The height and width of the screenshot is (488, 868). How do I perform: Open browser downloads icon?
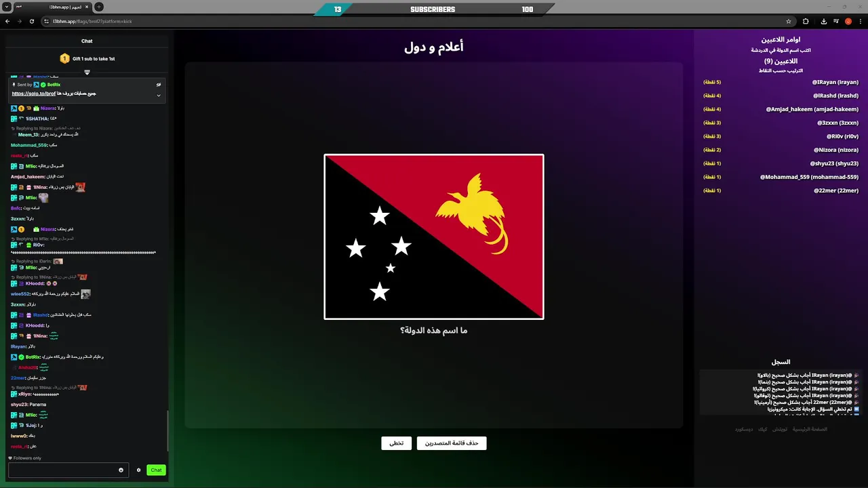coord(823,21)
